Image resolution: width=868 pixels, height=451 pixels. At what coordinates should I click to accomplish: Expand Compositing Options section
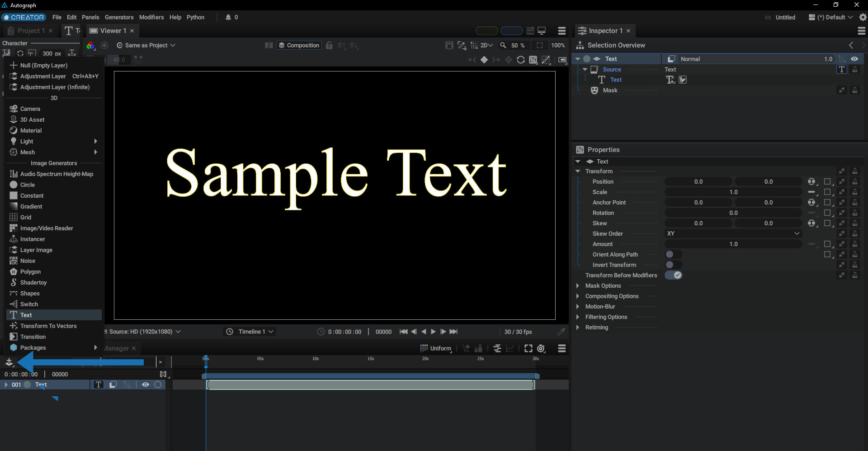pyautogui.click(x=578, y=296)
